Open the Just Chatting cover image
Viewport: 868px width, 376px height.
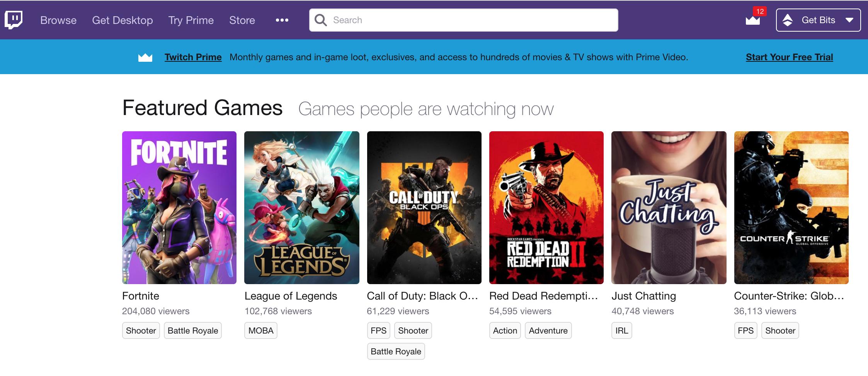[669, 208]
